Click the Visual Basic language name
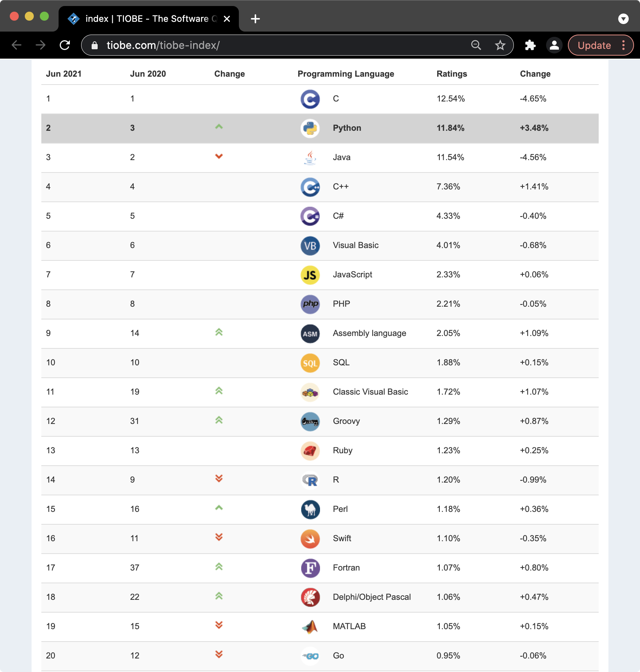The height and width of the screenshot is (672, 640). [355, 245]
